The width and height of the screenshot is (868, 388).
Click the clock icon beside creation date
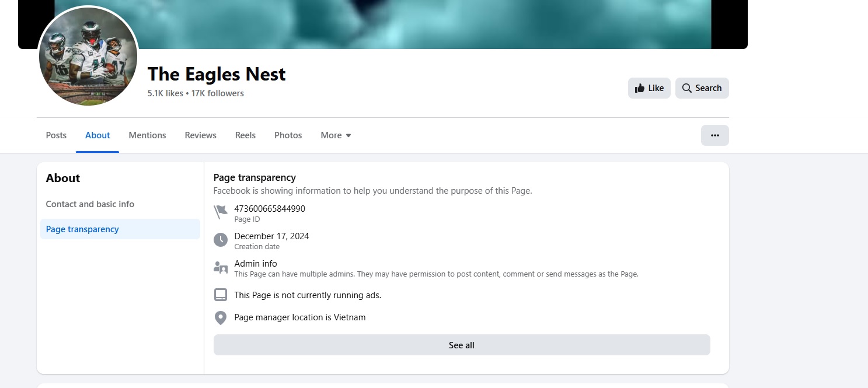tap(220, 240)
